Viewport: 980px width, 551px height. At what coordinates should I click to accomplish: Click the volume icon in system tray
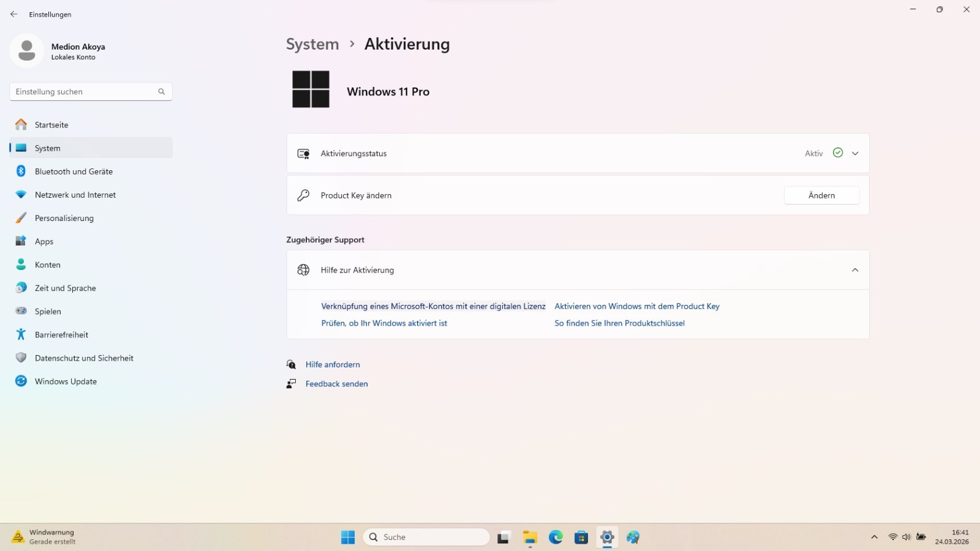907,537
